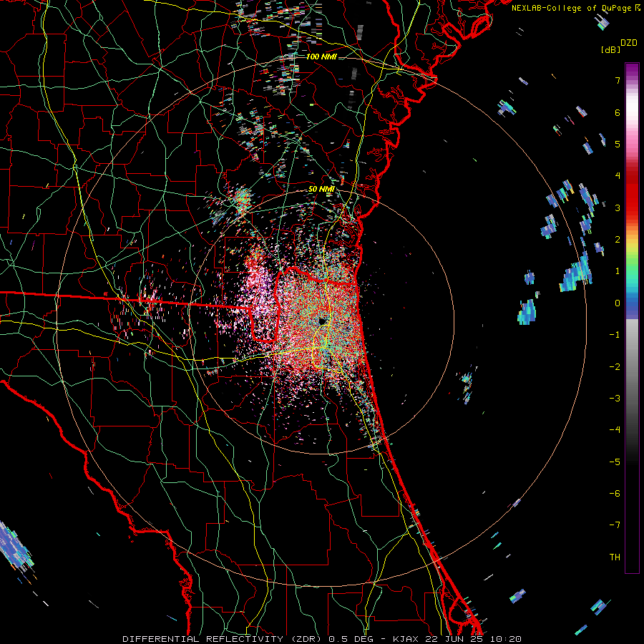644x644 pixels.
Task: Click the 22 JUN 25 date
Action: tap(454, 639)
